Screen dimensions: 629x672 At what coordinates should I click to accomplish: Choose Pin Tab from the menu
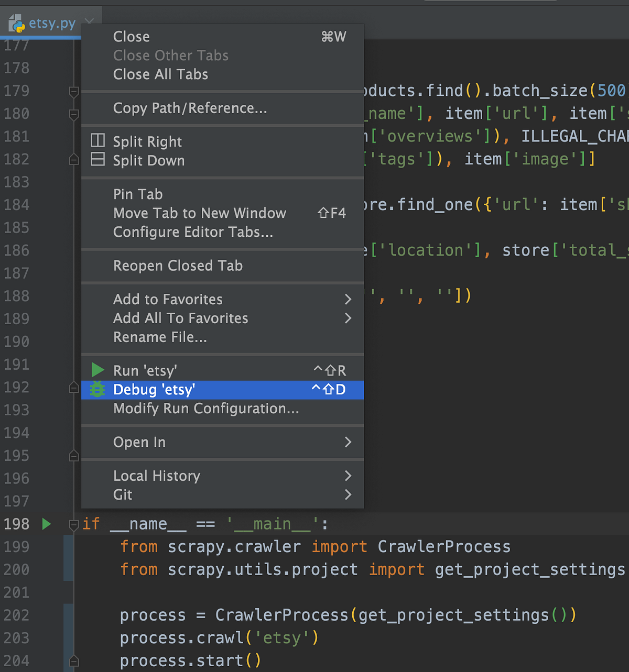click(138, 194)
